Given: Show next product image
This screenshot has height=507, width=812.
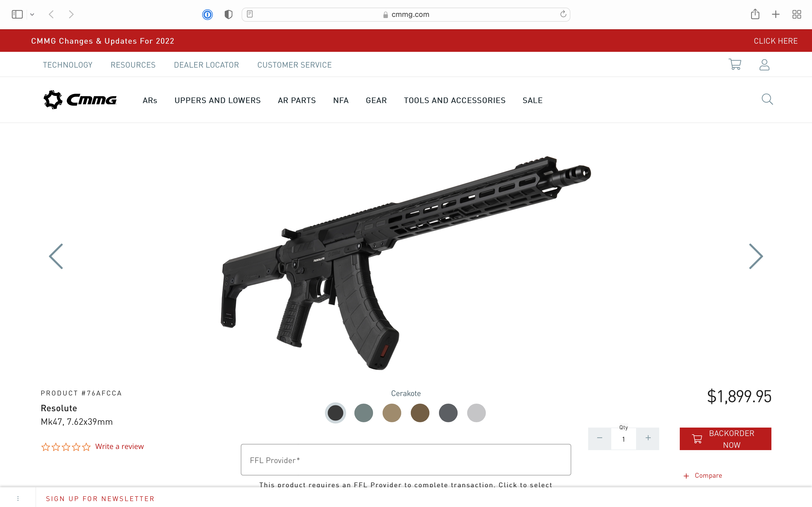Looking at the screenshot, I should [x=756, y=256].
